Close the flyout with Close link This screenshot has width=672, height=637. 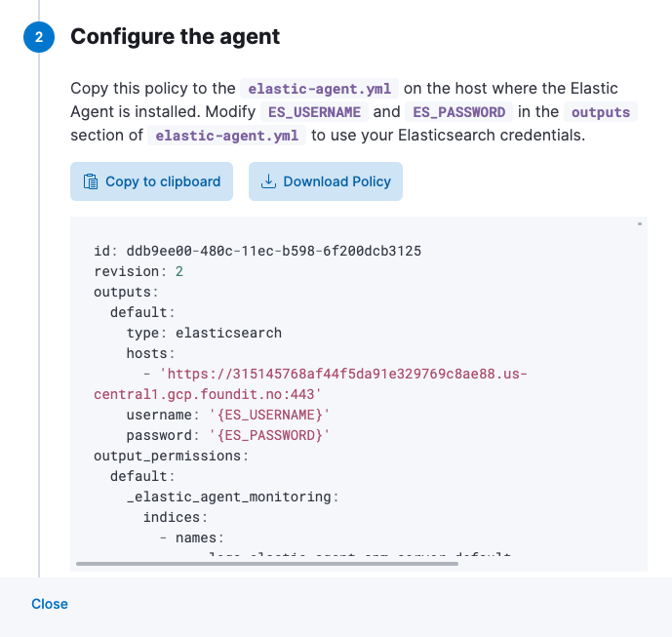50,604
